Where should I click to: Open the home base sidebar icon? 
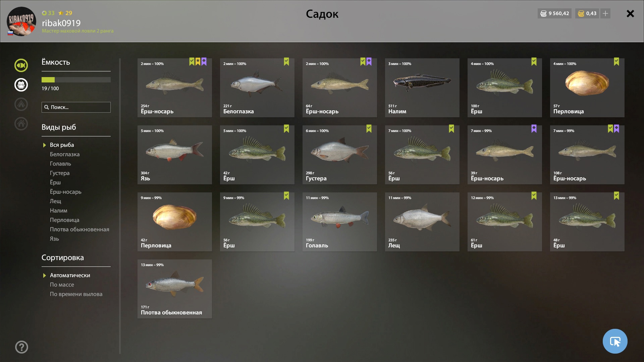click(21, 124)
